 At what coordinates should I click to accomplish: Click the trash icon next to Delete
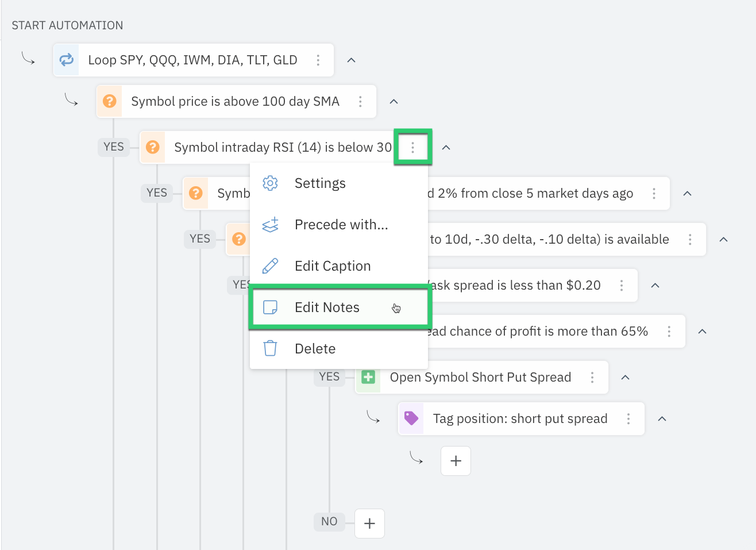click(x=270, y=348)
